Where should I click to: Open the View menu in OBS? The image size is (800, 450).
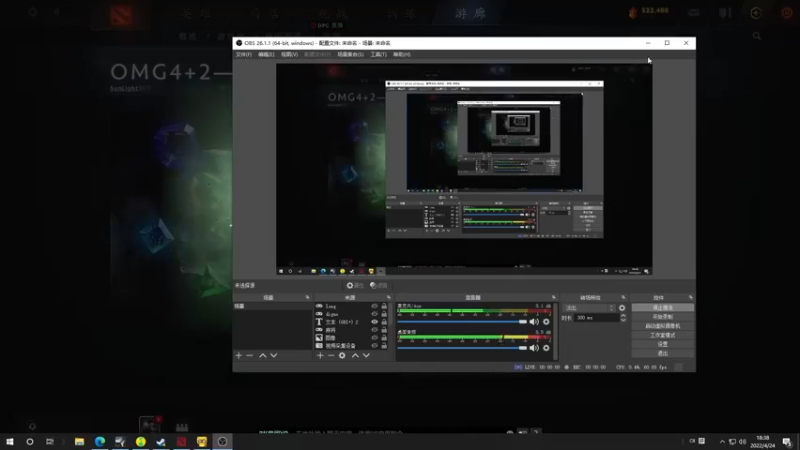point(289,55)
